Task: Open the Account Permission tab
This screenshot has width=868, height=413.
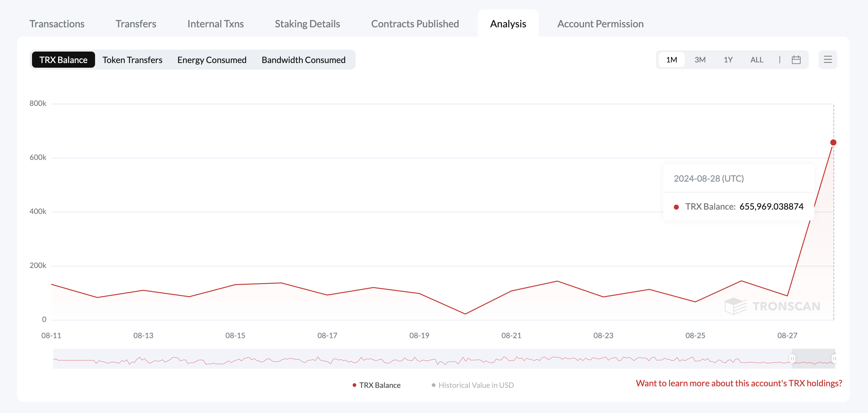Action: tap(600, 24)
